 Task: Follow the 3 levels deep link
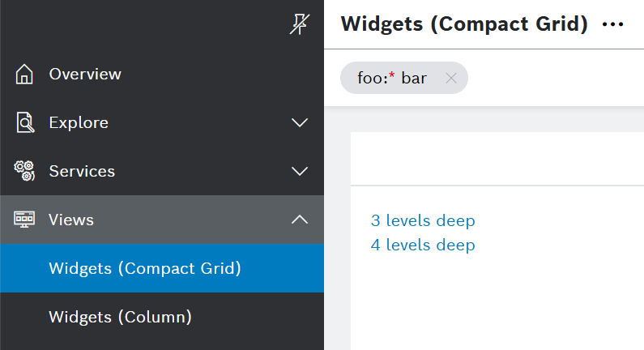coord(423,220)
